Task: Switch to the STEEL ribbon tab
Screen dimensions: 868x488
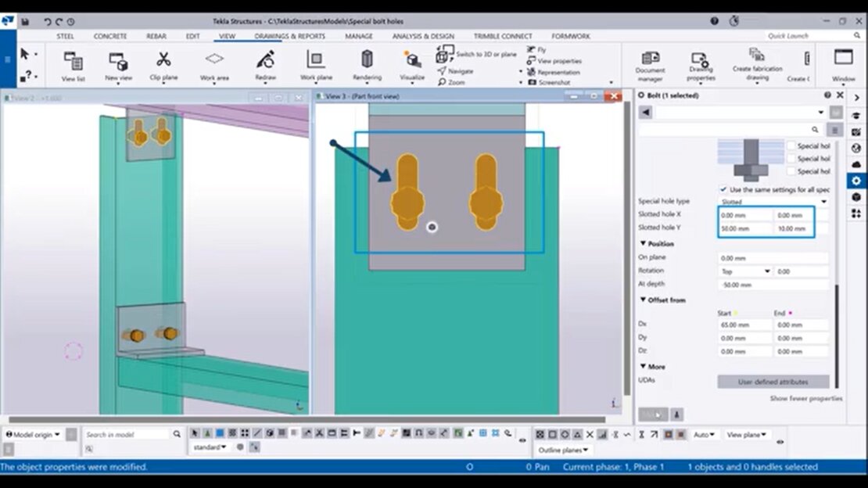Action: pos(65,36)
